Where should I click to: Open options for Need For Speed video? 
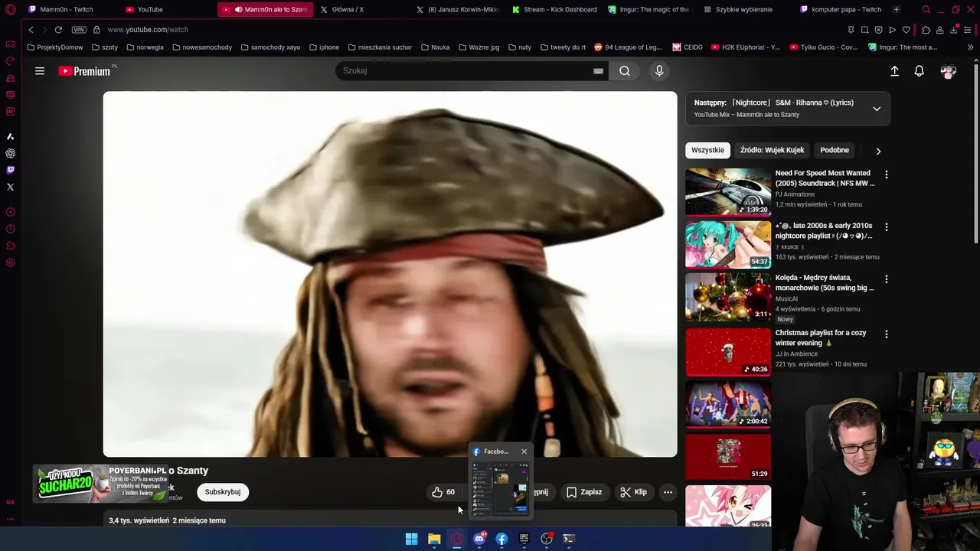[887, 175]
